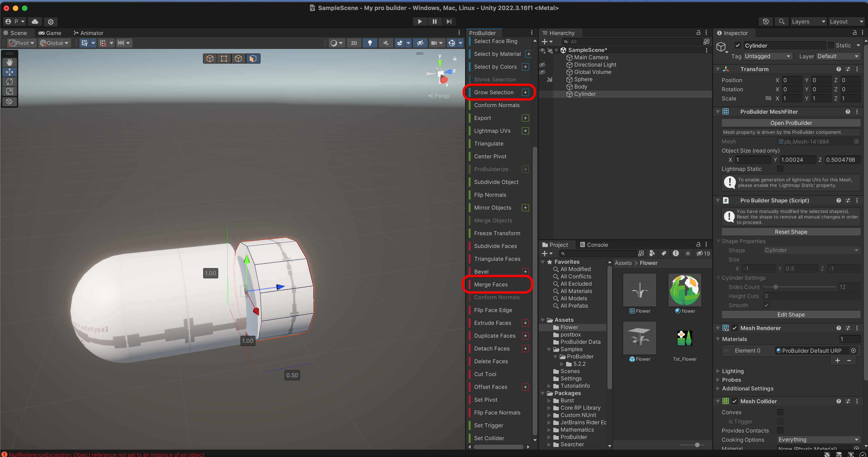Viewport: 868px width, 457px height.
Task: Click the Reset Shape button
Action: click(791, 232)
